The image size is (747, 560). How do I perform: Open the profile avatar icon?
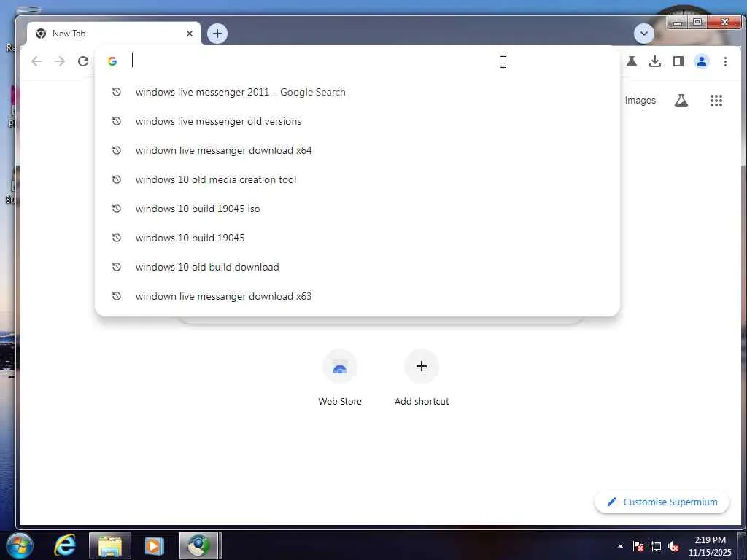click(702, 61)
